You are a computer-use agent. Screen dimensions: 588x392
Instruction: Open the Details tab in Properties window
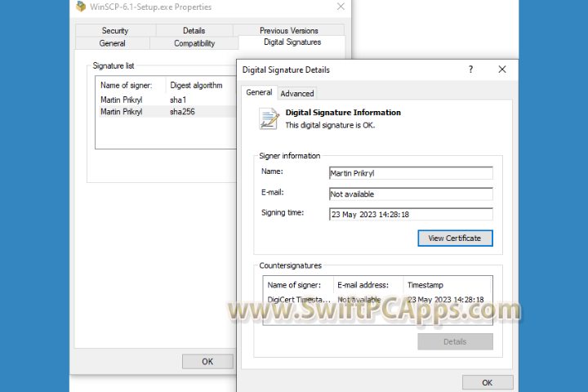pos(194,31)
